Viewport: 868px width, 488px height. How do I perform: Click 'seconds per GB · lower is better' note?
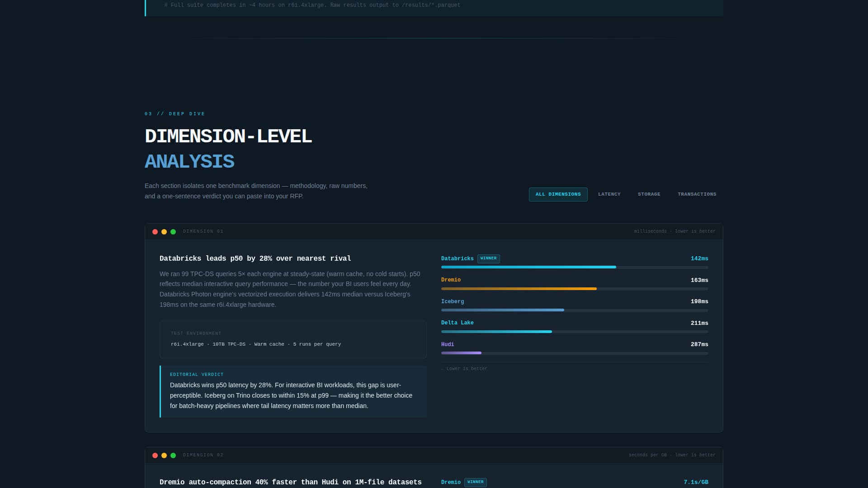tap(672, 455)
